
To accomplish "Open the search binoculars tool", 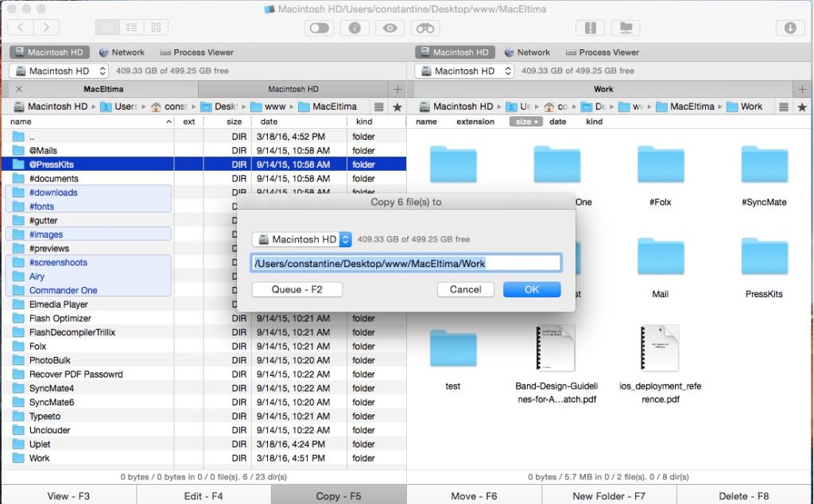I will [425, 28].
